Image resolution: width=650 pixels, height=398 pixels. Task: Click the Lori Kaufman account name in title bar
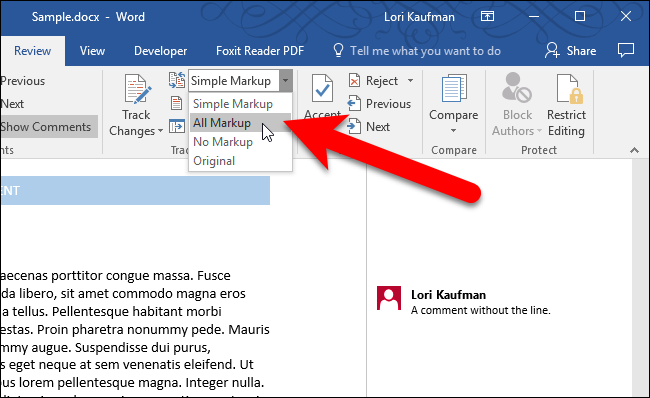pos(419,17)
